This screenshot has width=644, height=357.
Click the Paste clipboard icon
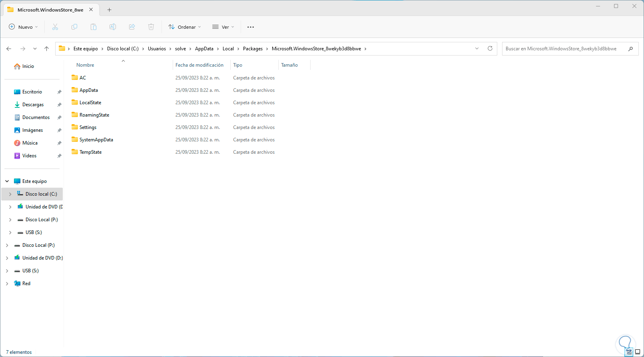tap(94, 27)
